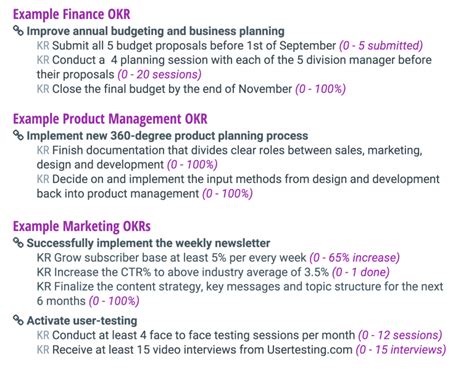The width and height of the screenshot is (474, 372).
Task: Open the Example Finance OKR heading
Action: [71, 14]
